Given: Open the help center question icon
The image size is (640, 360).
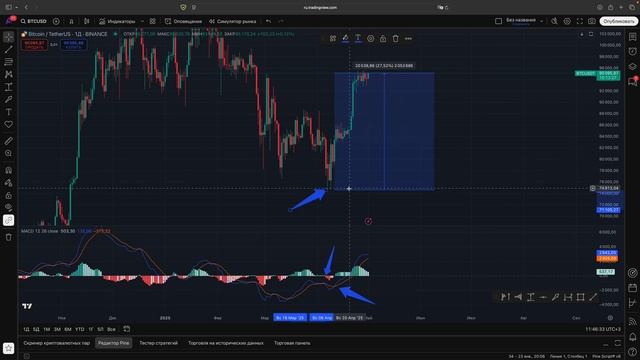Looking at the screenshot, I should coord(632,351).
